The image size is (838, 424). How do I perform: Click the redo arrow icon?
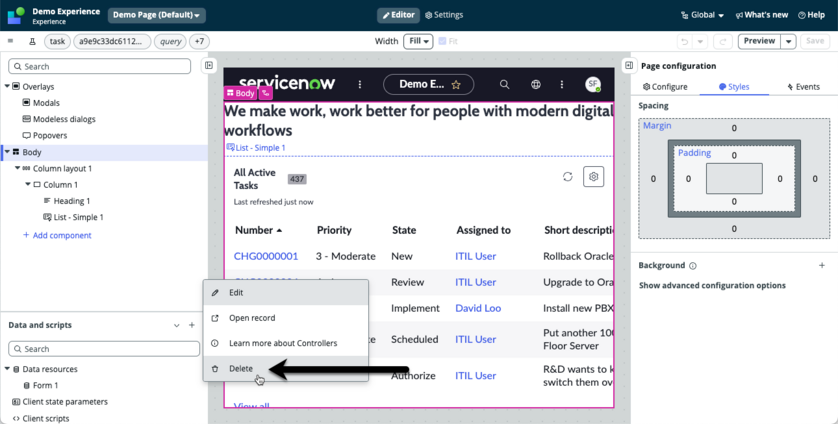pyautogui.click(x=723, y=41)
